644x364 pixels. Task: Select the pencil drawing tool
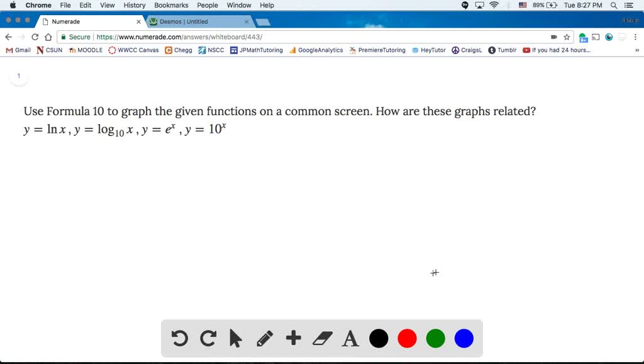click(x=265, y=339)
